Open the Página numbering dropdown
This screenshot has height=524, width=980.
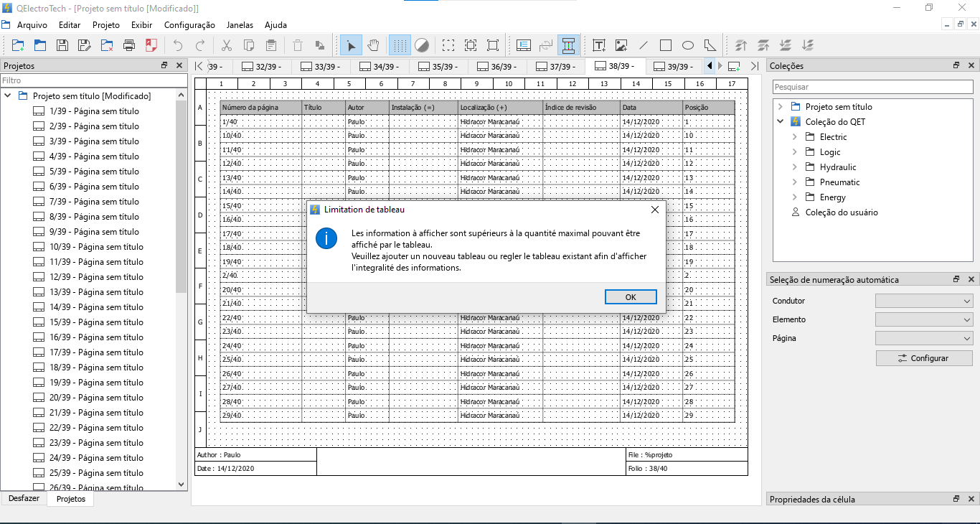924,338
